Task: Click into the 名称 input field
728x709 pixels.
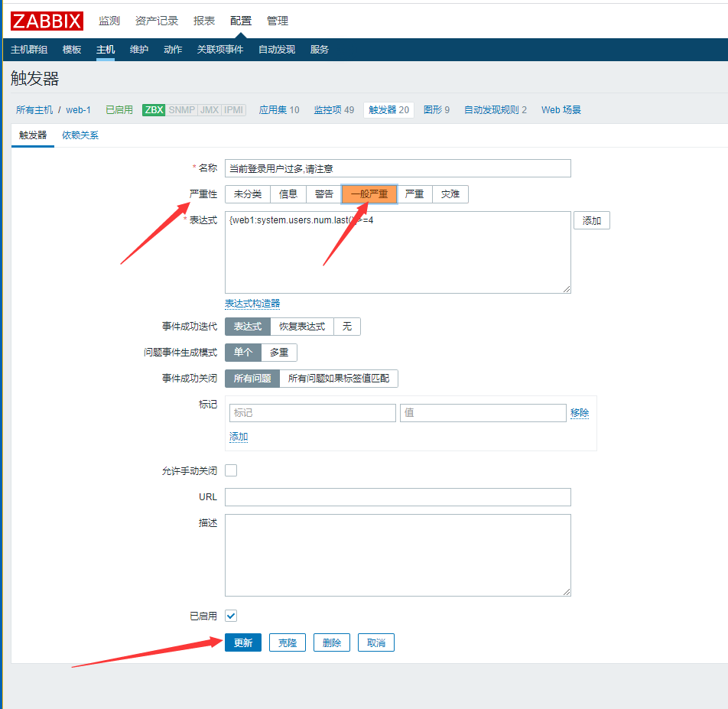Action: (398, 168)
